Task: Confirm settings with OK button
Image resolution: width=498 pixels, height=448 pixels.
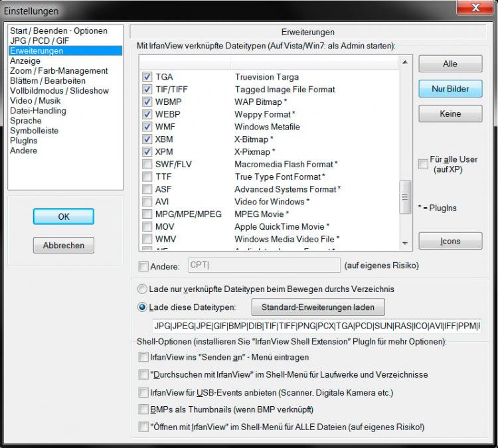Action: coord(63,216)
